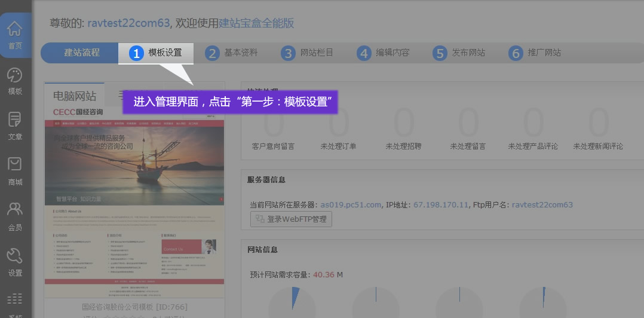This screenshot has width=644, height=318.
Task: Switch to the 电脑网站 tab
Action: pos(75,96)
